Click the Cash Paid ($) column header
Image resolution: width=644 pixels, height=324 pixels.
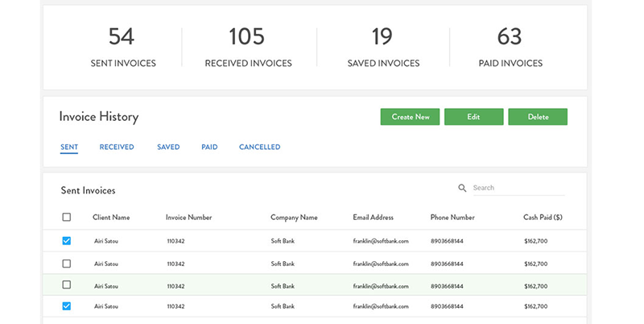[542, 218]
